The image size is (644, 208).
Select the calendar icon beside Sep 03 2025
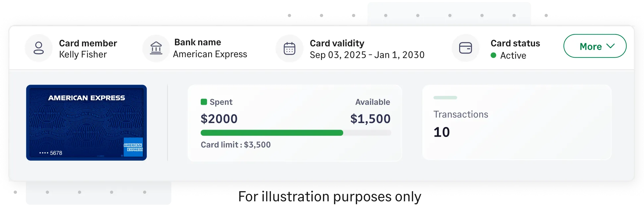(289, 48)
